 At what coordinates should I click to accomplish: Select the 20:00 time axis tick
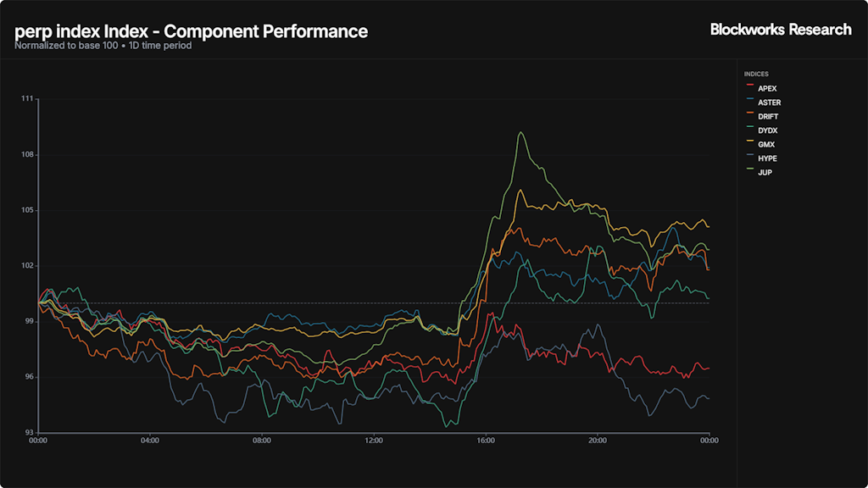point(598,441)
